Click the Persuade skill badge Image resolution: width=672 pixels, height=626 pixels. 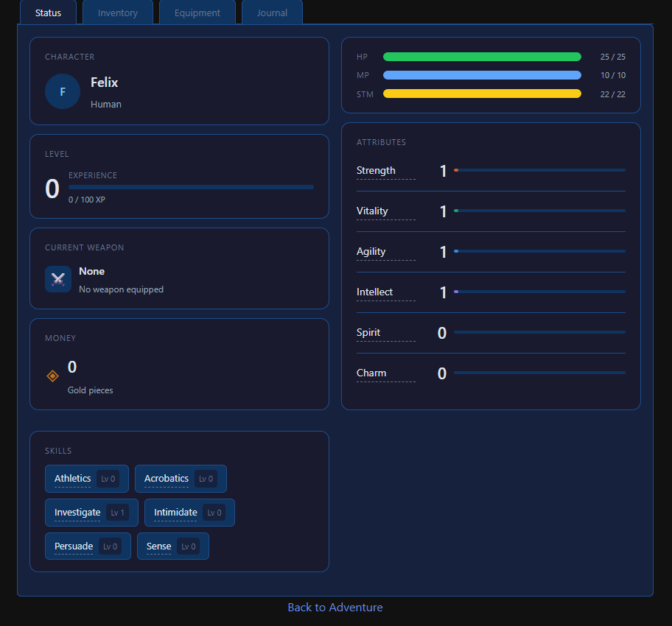coord(88,546)
